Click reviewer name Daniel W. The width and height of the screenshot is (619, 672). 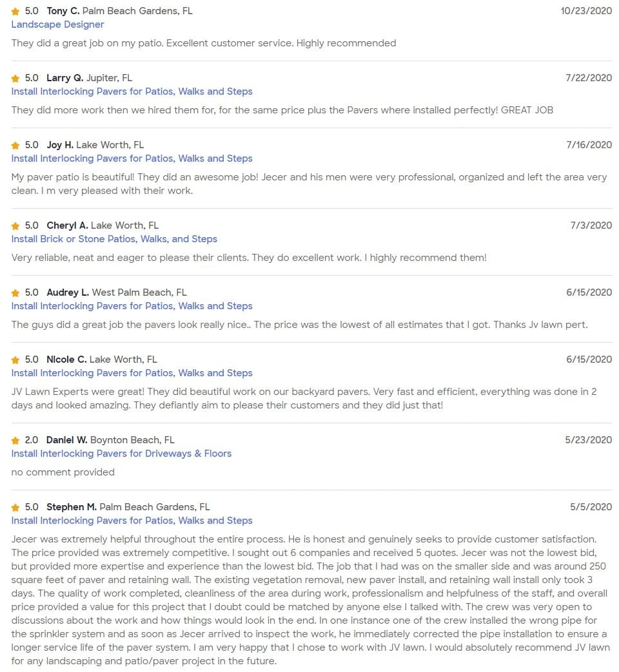click(x=66, y=440)
